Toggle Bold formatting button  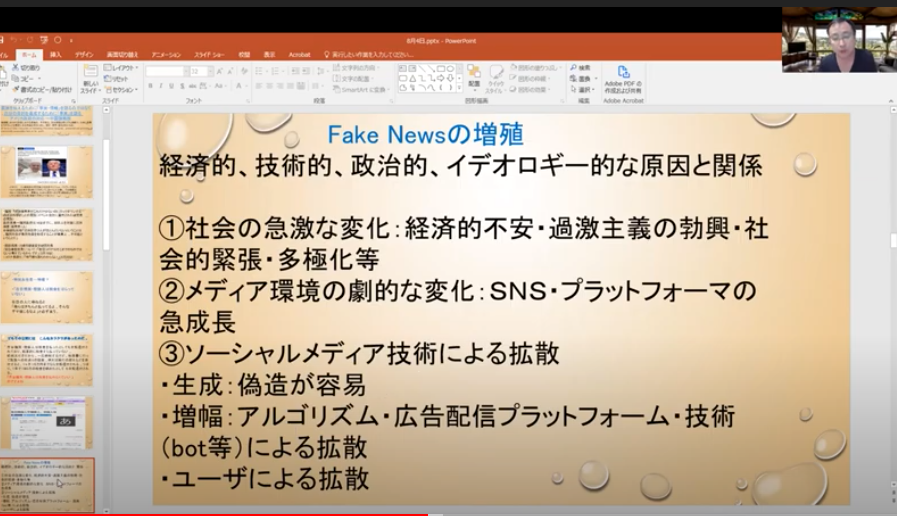(150, 86)
